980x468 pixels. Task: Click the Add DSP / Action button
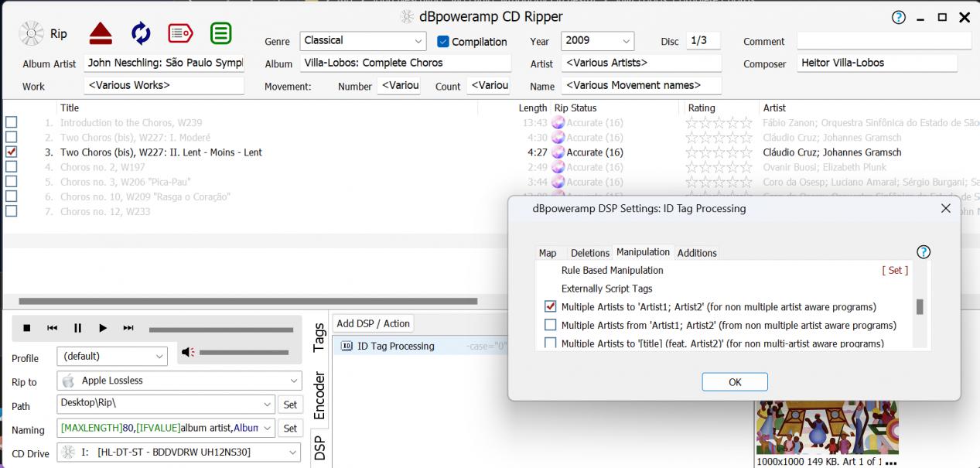coord(374,323)
